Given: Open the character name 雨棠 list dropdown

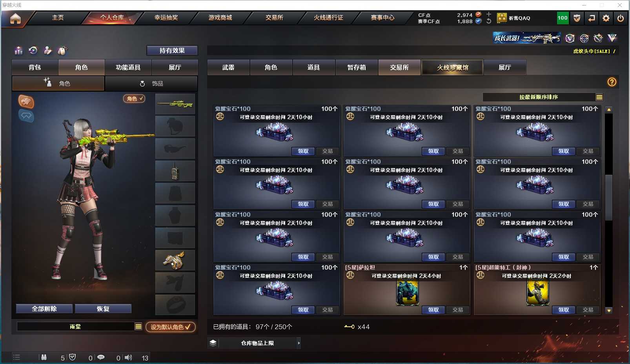Looking at the screenshot, I should tap(138, 326).
